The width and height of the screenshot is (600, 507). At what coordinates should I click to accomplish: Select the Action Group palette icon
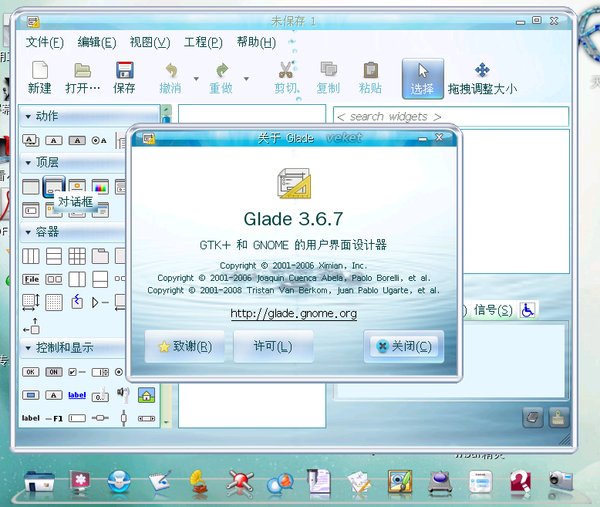(x=31, y=140)
